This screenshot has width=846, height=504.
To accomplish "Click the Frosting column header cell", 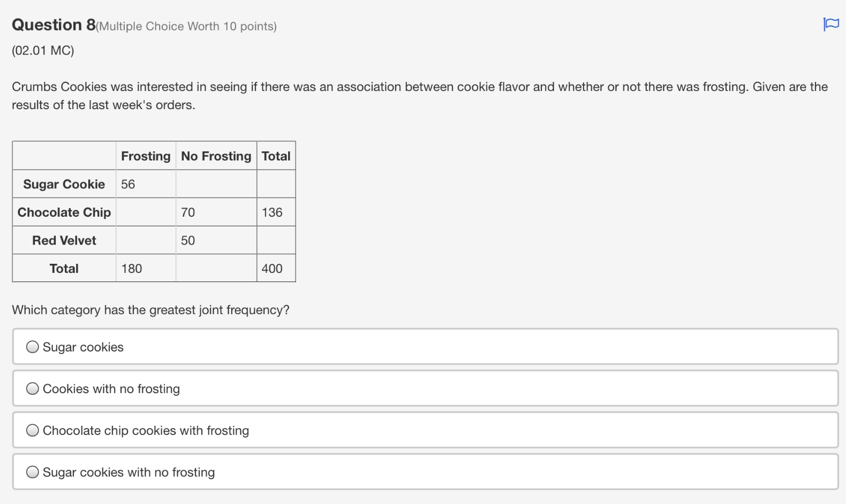I will [146, 156].
